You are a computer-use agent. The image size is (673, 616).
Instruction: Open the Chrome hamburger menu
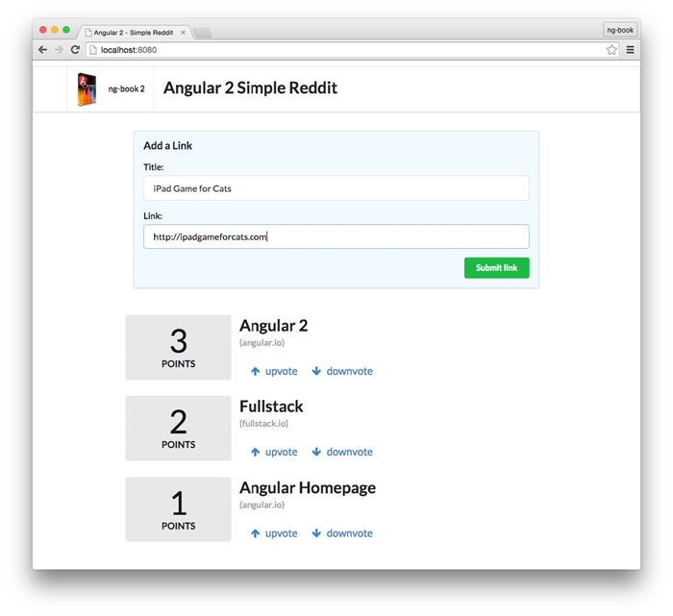click(x=630, y=50)
